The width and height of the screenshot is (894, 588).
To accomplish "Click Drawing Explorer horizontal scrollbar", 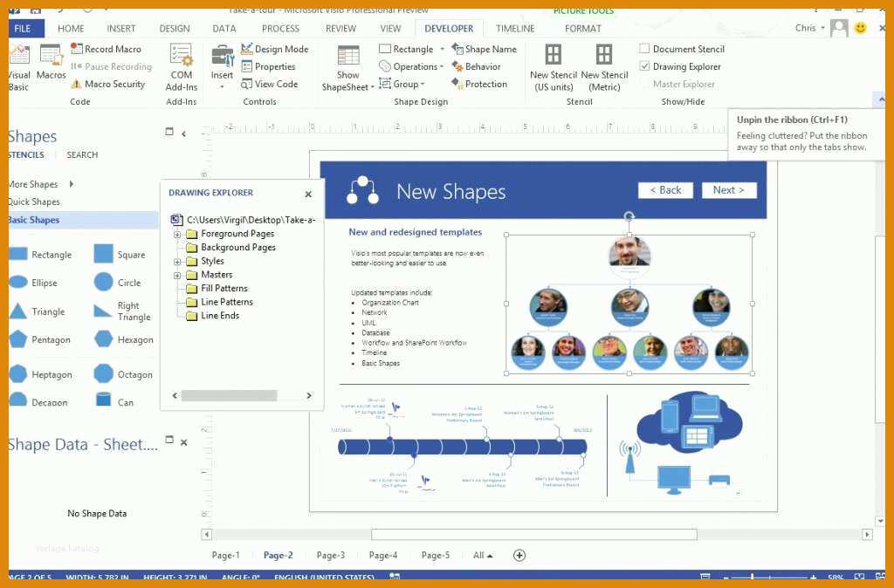I will coord(230,395).
